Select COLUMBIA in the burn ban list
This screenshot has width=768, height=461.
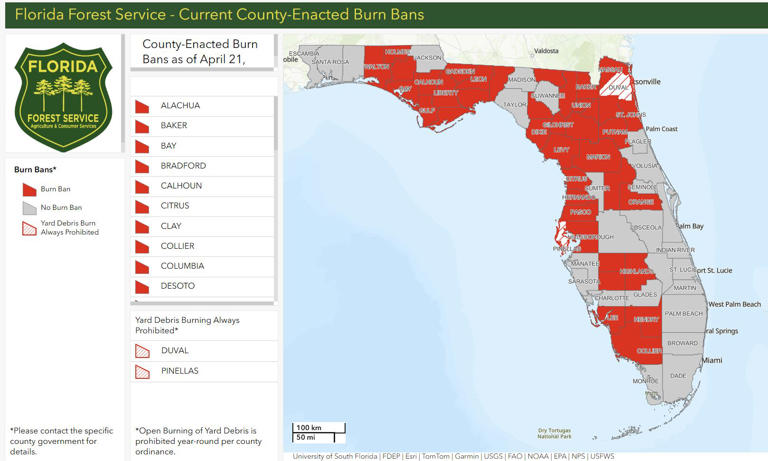coord(202,267)
